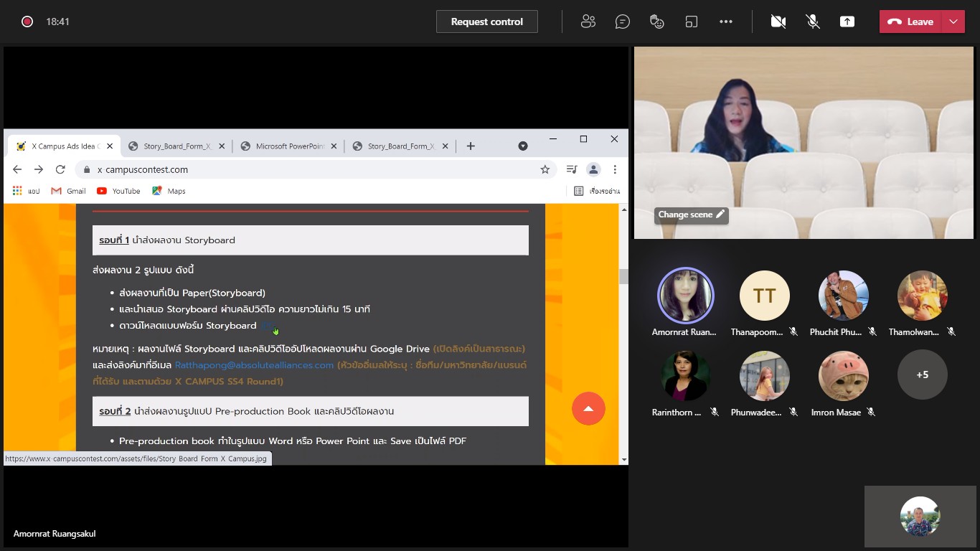Open the reactions menu

point(657,22)
